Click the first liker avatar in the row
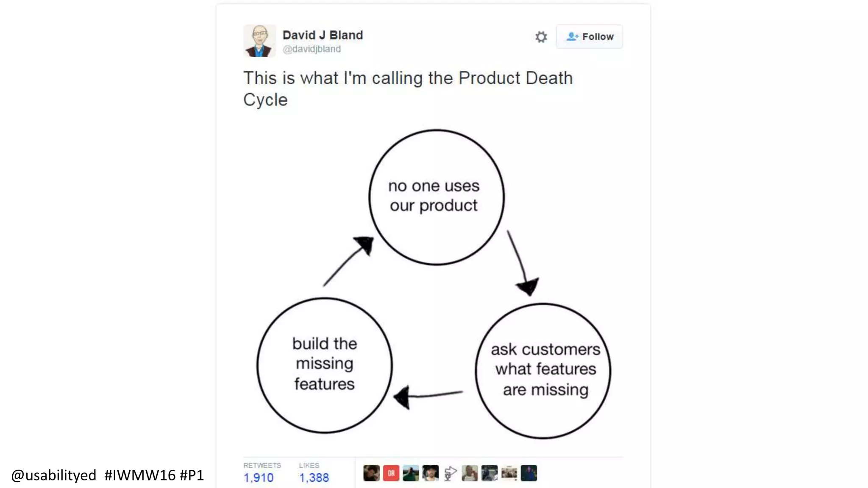 371,473
